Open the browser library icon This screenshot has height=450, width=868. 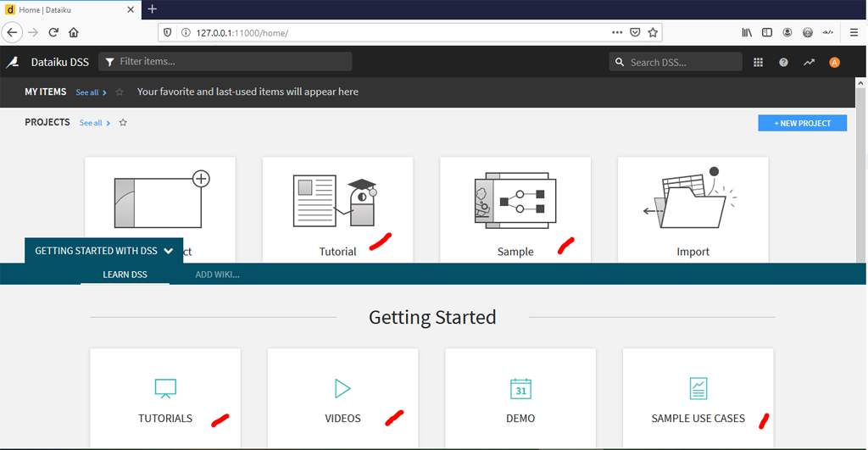tap(747, 33)
